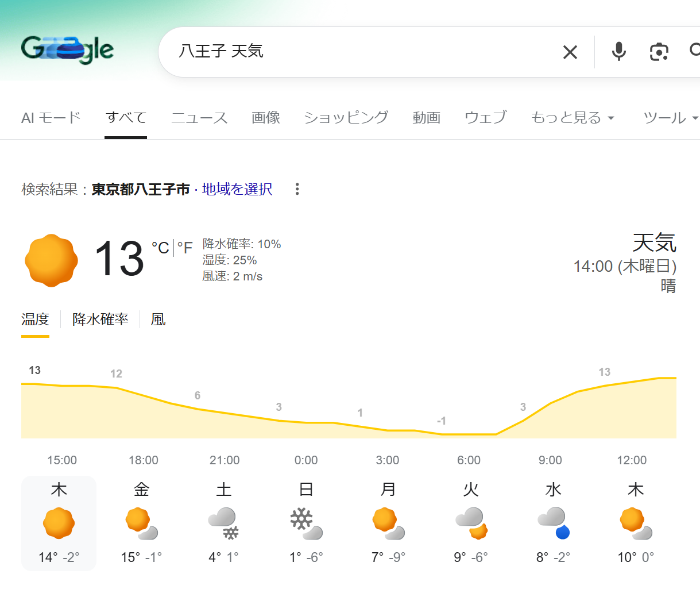Screen dimensions: 700x593
Task: Select Sunday's snowflake forecast icon
Action: tap(306, 523)
